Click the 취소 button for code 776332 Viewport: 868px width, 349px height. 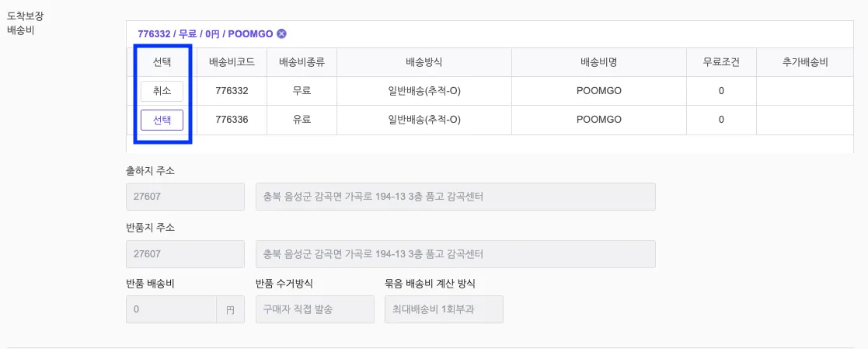pos(162,91)
